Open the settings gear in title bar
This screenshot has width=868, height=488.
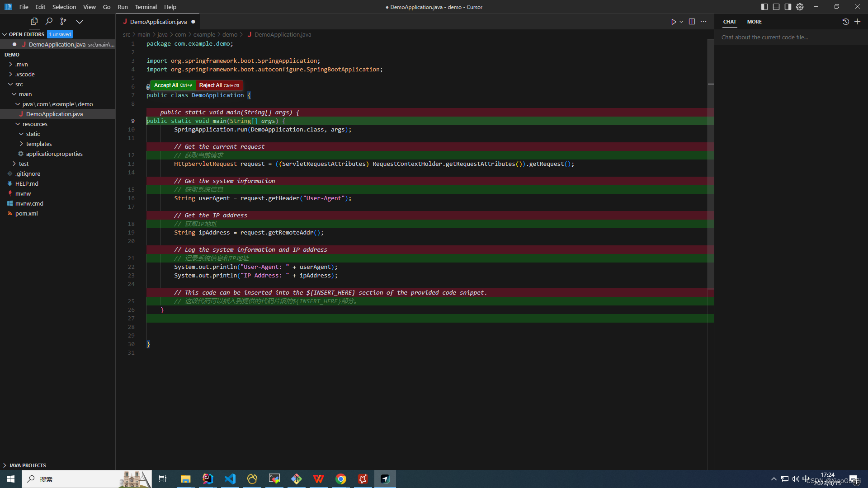(800, 7)
